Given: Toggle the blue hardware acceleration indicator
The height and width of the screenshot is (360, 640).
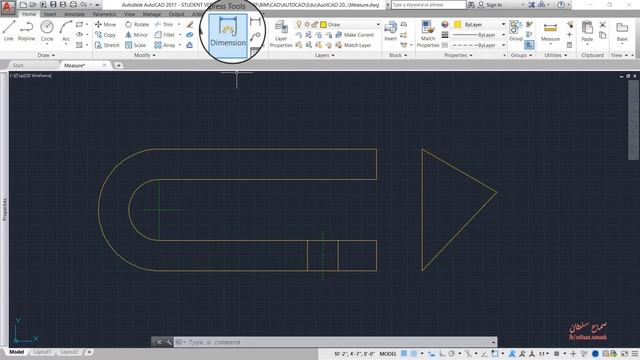Looking at the screenshot, I should [595, 353].
